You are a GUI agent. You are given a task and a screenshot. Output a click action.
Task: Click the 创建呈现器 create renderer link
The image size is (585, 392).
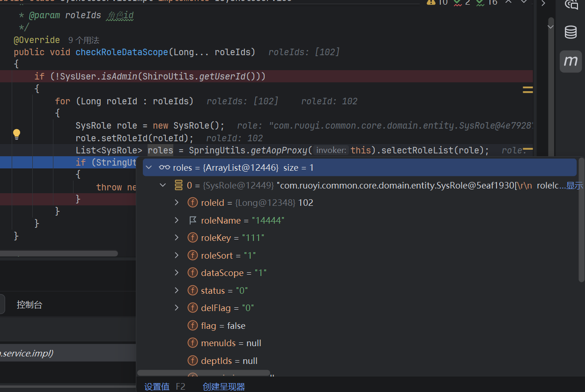[x=224, y=386]
